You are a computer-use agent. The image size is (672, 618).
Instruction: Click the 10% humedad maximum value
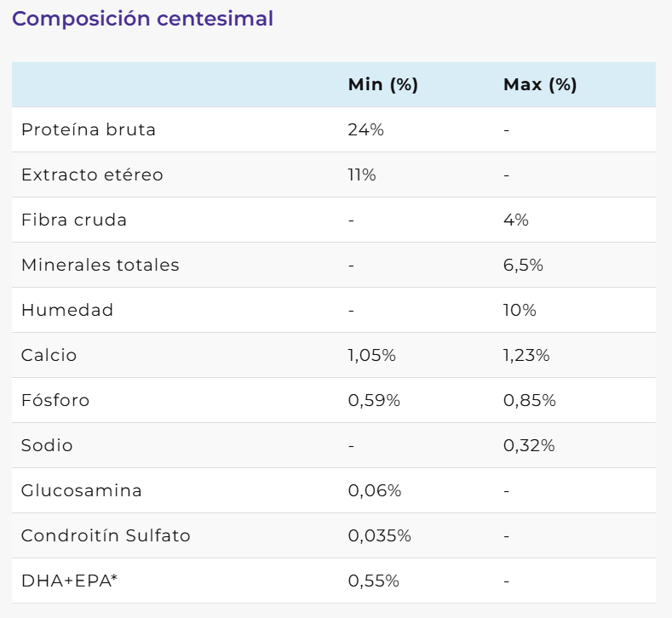(520, 310)
